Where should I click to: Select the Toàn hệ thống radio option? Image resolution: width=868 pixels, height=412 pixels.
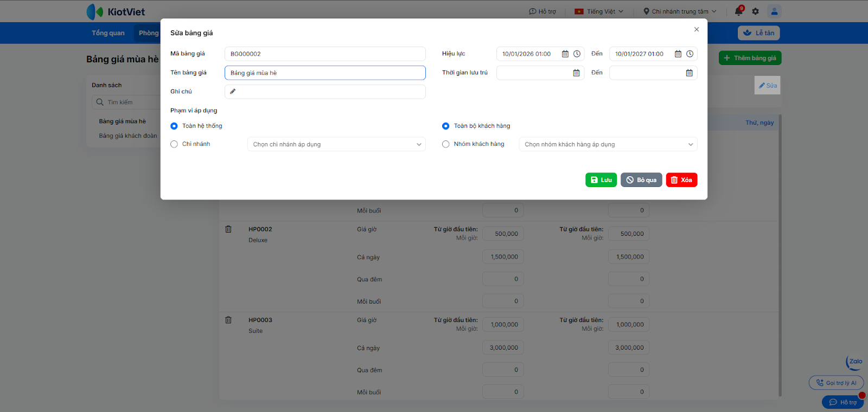pyautogui.click(x=174, y=126)
